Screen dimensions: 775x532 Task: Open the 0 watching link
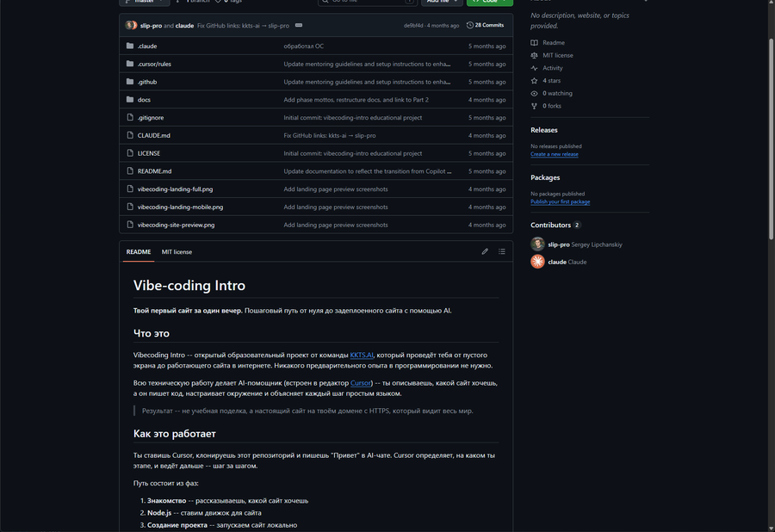[557, 93]
